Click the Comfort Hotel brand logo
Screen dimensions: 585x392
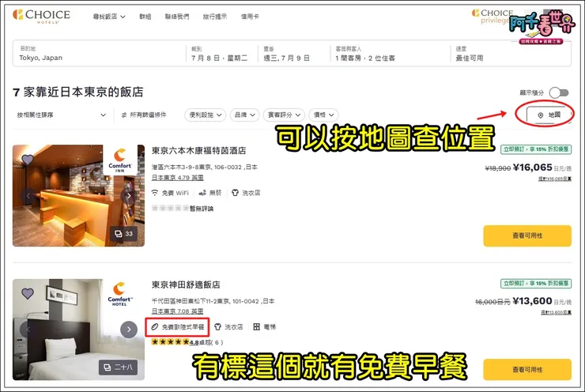[x=119, y=294]
